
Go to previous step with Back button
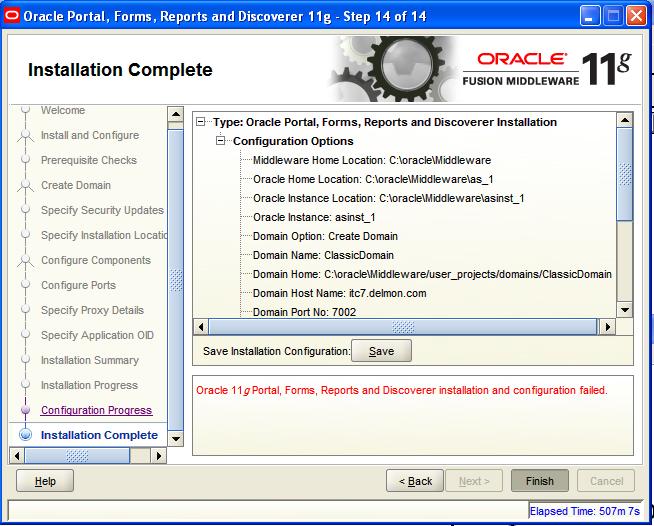(x=415, y=481)
